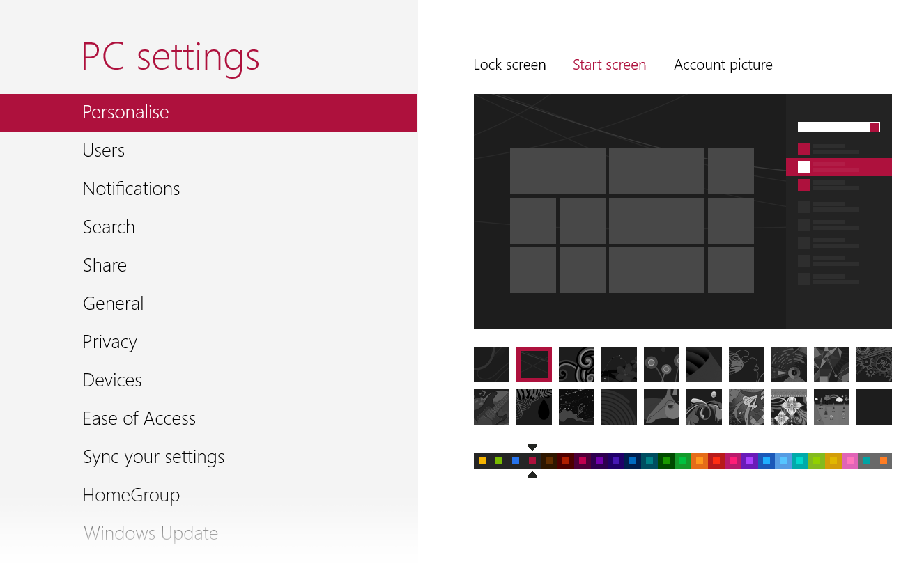924x564 pixels.
Task: Pick the grey swatch with orange square
Action: pyautogui.click(x=884, y=461)
